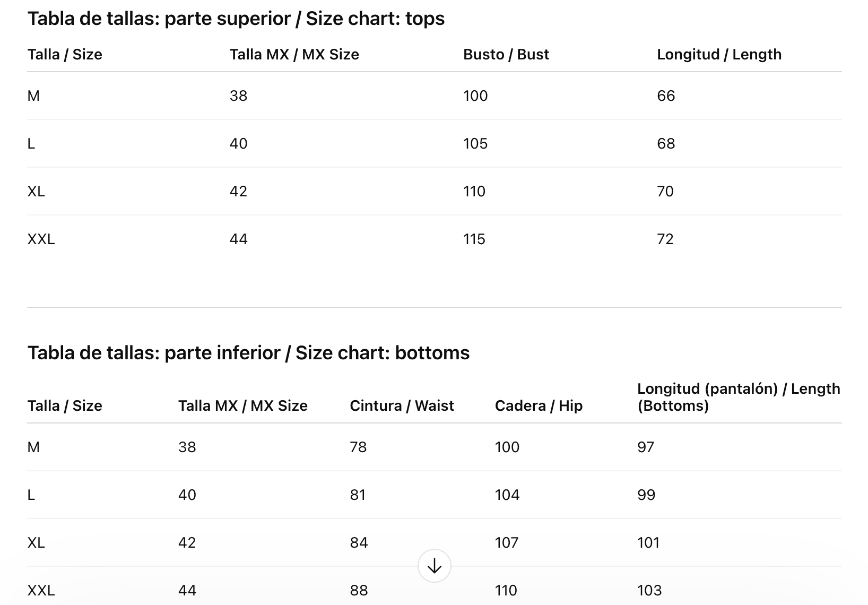Click the Cadera / Hip column header
The image size is (868, 605).
coord(539,406)
